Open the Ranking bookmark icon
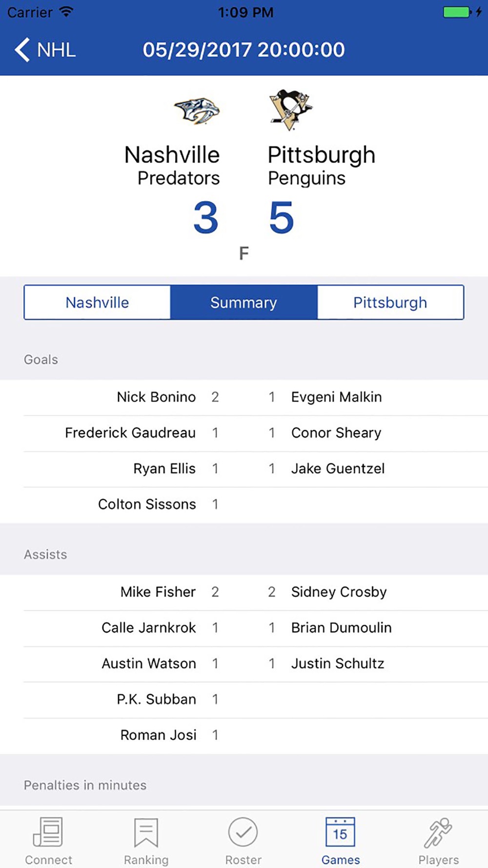This screenshot has height=868, width=488. click(146, 832)
